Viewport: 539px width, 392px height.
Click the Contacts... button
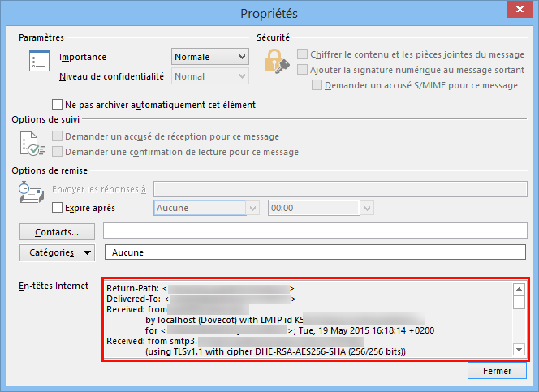point(56,231)
